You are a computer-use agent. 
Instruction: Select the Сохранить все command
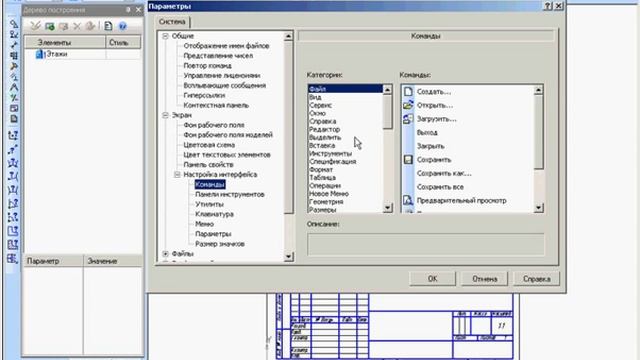point(440,187)
